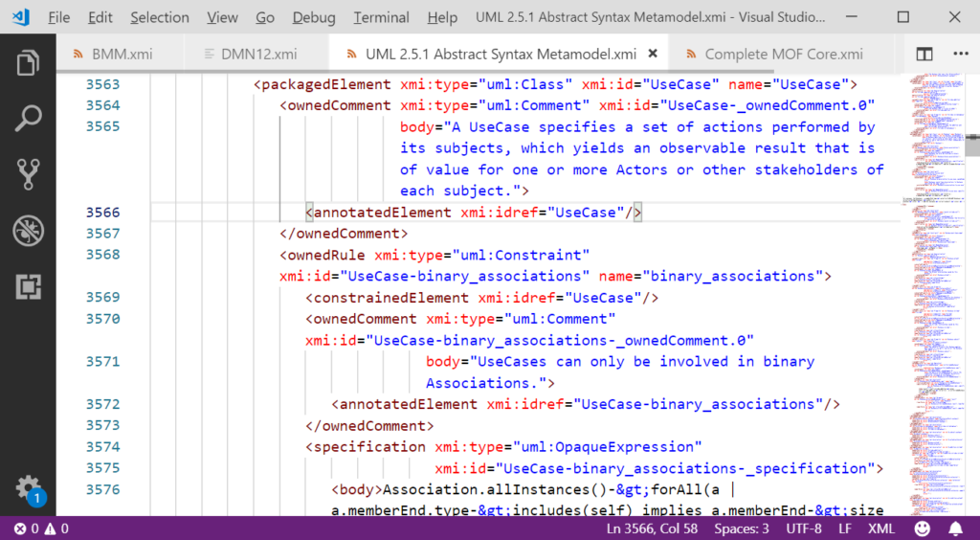
Task: Click the feedback smiley icon
Action: (922, 529)
